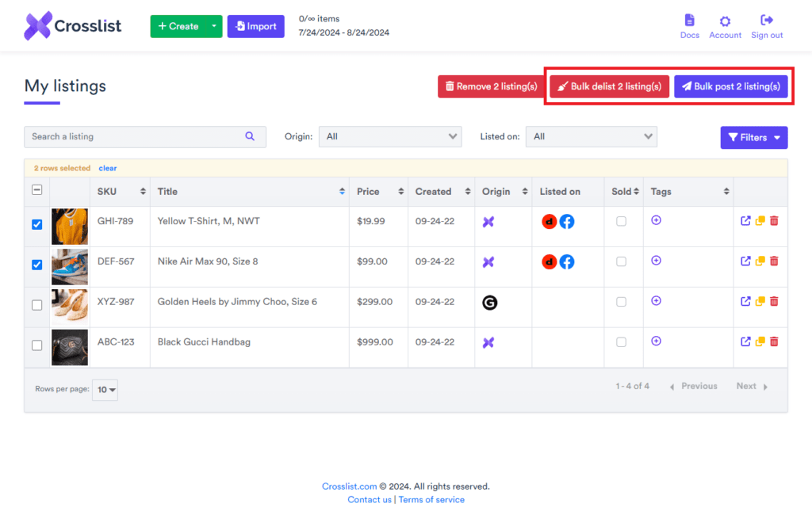Open the Origin dropdown
The image size is (812, 511).
(390, 136)
